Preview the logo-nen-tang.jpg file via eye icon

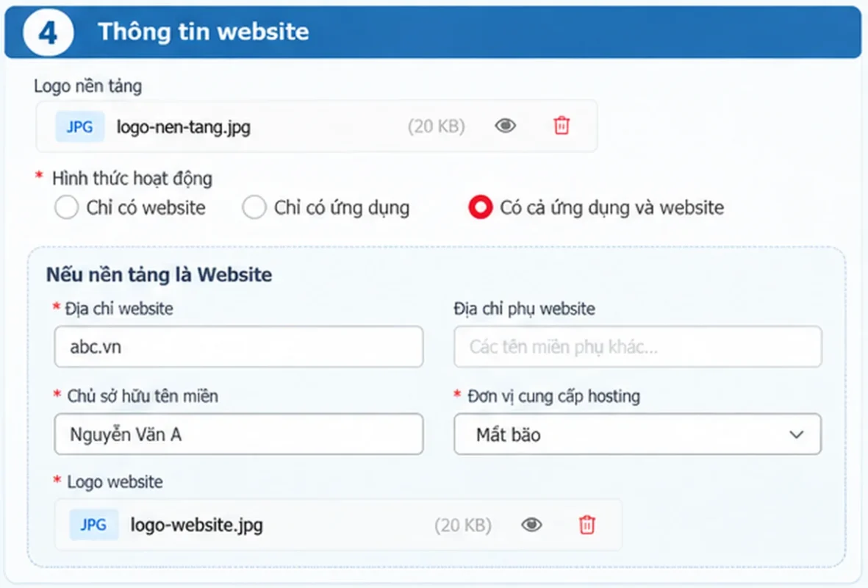coord(505,126)
